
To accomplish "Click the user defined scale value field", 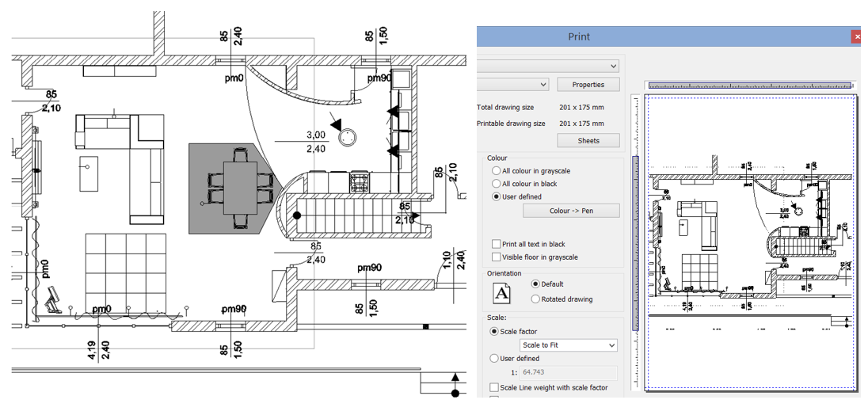I will tap(569, 372).
